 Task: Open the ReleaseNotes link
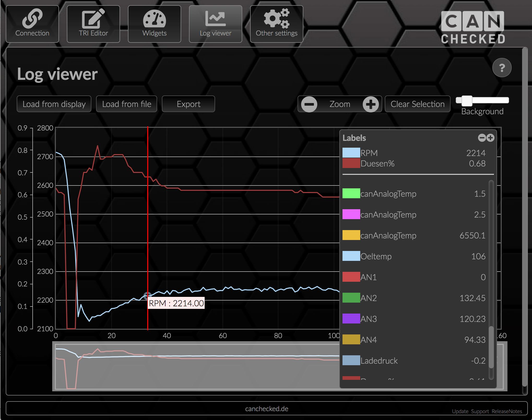pos(507,411)
